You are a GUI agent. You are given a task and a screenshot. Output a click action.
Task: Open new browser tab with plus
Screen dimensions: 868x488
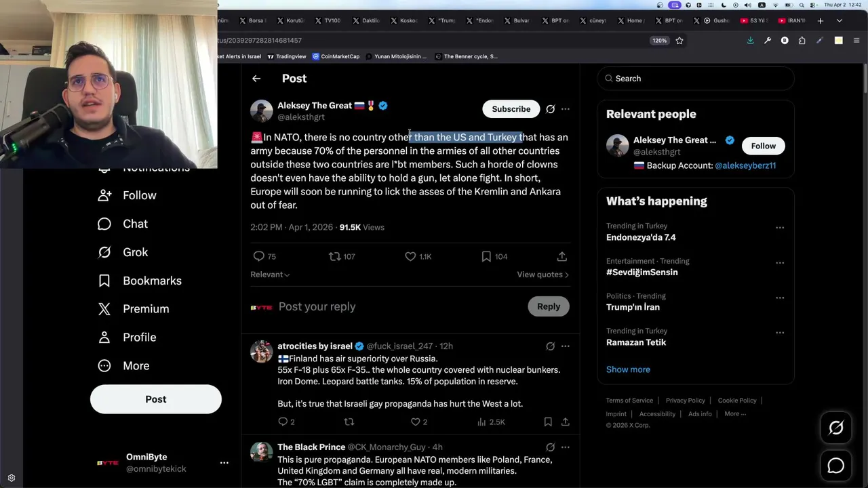click(821, 21)
